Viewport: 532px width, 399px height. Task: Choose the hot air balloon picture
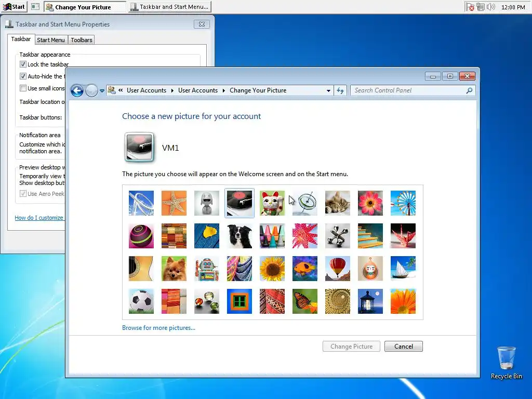point(338,269)
